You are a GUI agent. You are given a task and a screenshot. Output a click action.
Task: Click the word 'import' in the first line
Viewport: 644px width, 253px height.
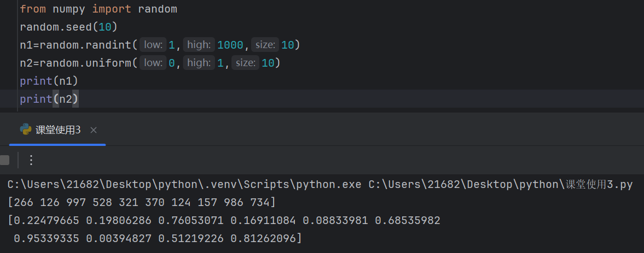click(x=111, y=9)
